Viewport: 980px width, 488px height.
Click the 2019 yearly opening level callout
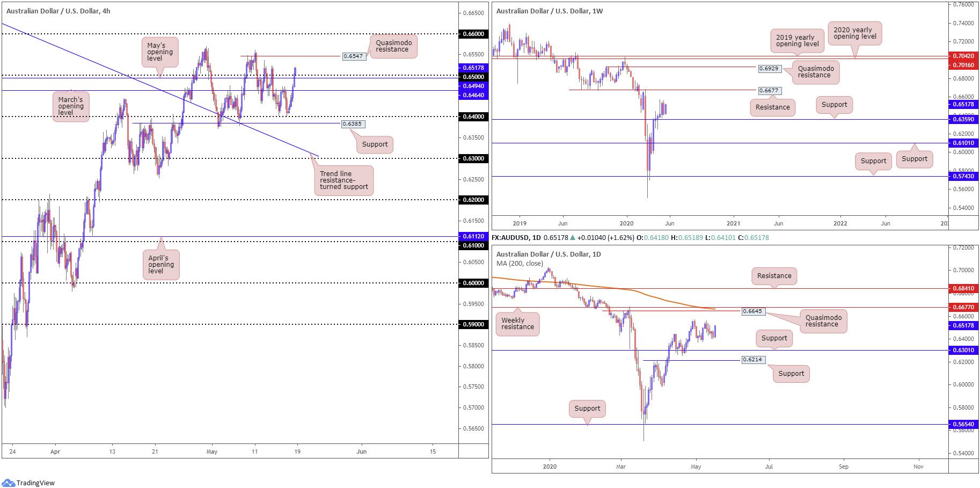tap(797, 41)
